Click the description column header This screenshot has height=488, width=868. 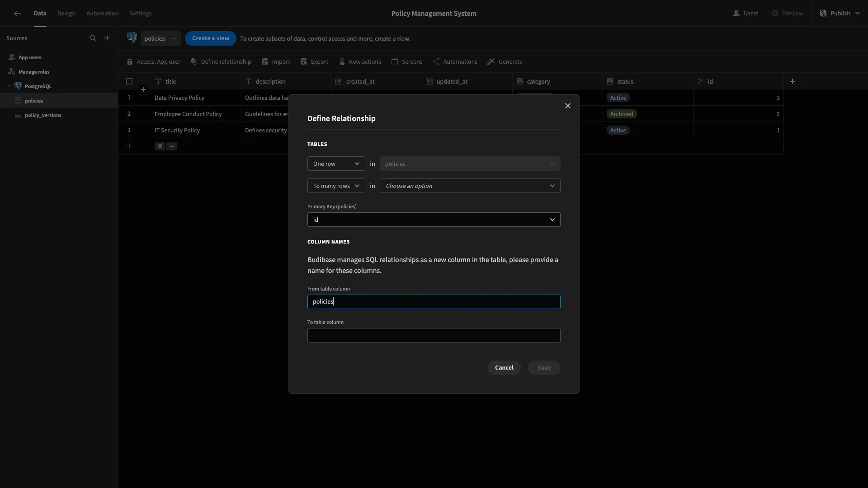(x=286, y=82)
